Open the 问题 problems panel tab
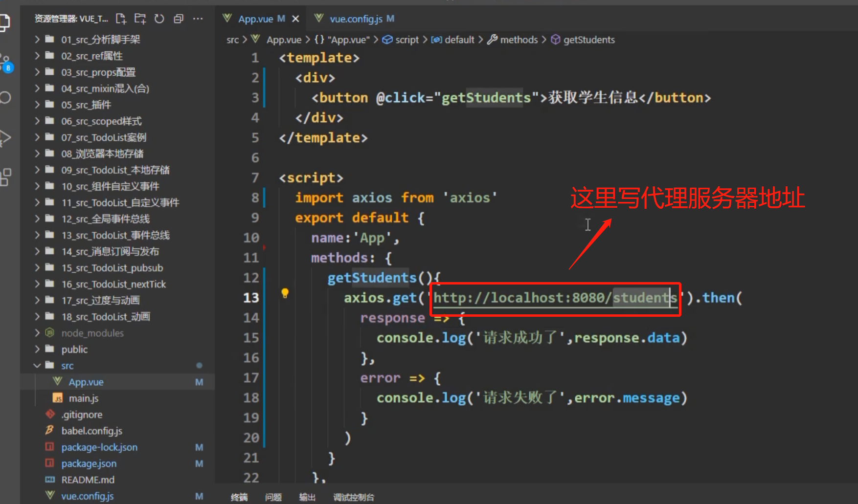This screenshot has width=858, height=504. pos(273,497)
